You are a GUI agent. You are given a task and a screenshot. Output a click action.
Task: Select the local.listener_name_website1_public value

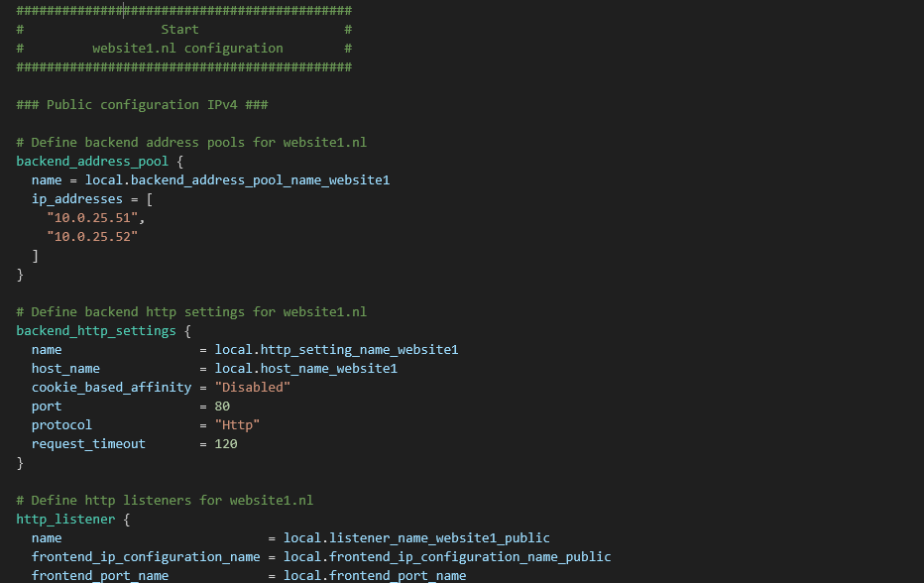click(416, 537)
